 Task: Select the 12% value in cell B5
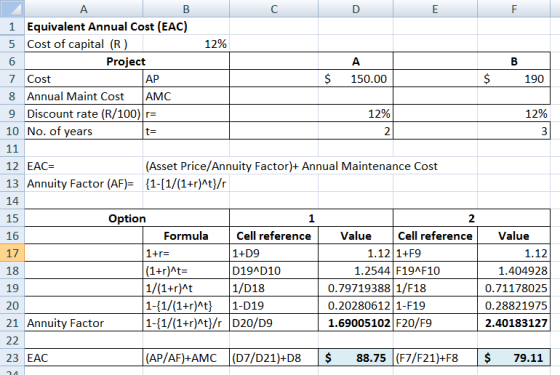[186, 44]
